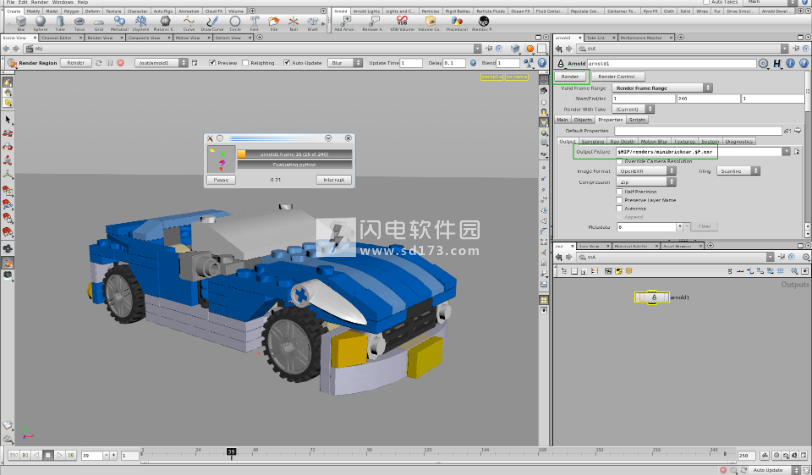The width and height of the screenshot is (812, 475).
Task: Click the Render button in Render Region bar
Action: coord(76,63)
